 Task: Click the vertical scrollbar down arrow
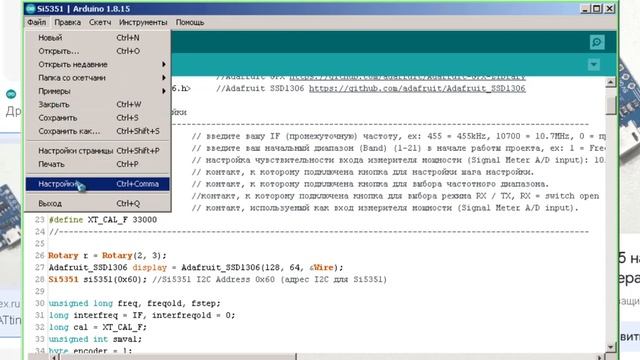[611, 347]
